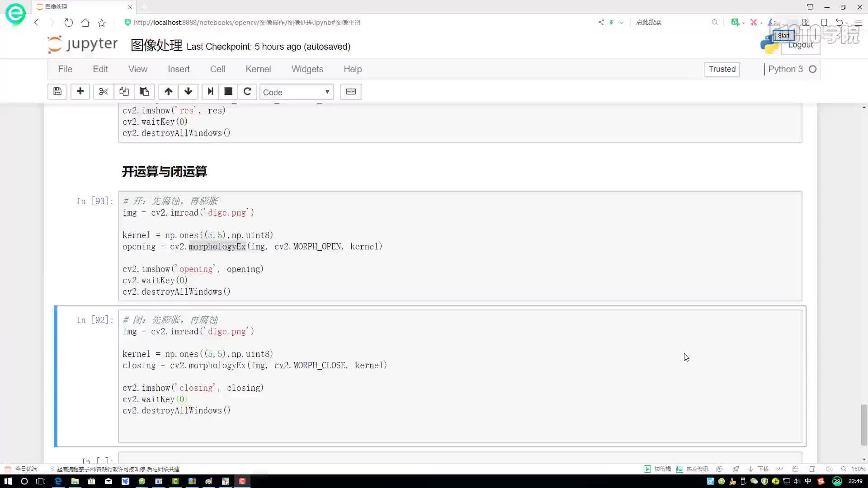Click the Start overlay button
This screenshot has width=868, height=488.
(783, 35)
